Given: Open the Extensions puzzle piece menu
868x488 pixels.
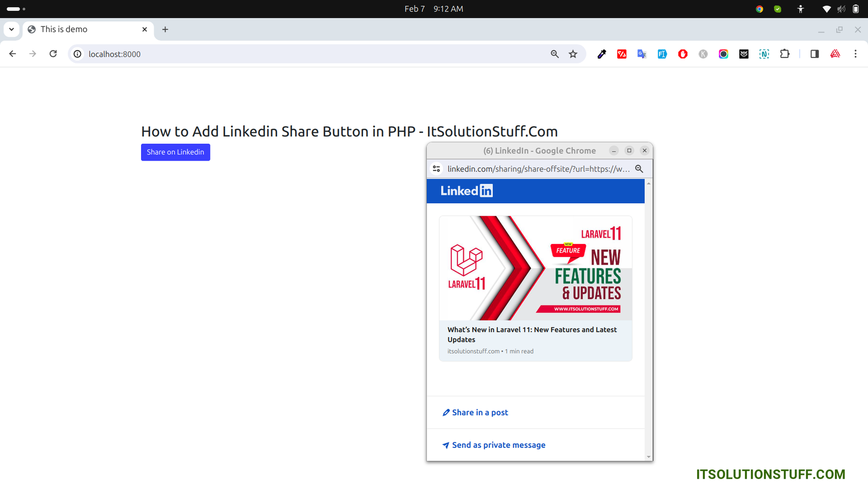Looking at the screenshot, I should 784,54.
